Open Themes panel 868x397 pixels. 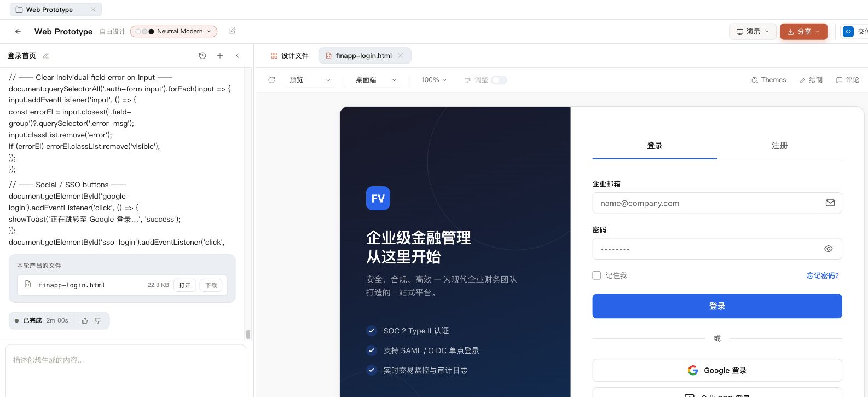click(768, 80)
